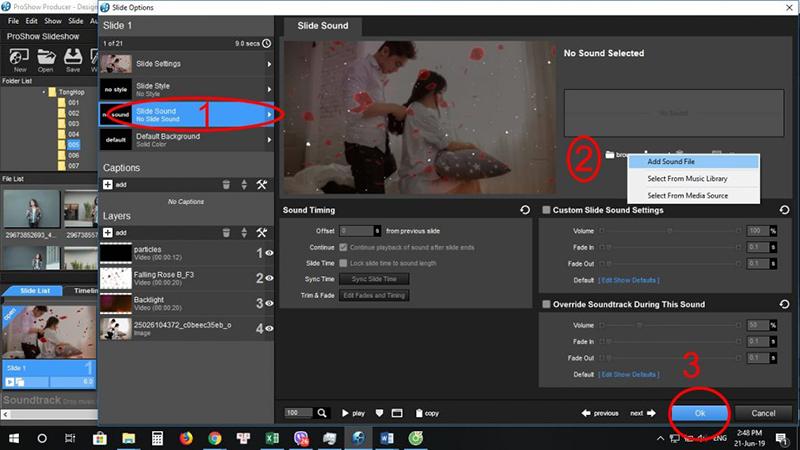Delete layer using the Layers trash icon
The width and height of the screenshot is (800, 450).
(226, 233)
